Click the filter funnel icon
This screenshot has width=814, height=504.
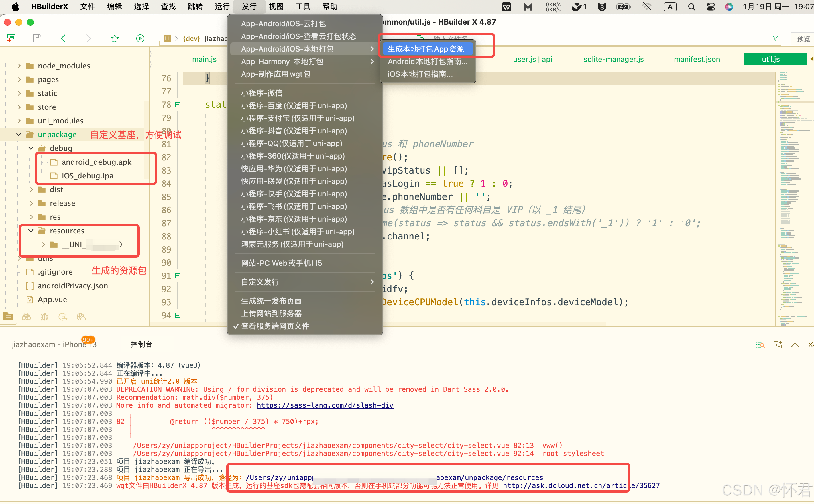coord(775,38)
